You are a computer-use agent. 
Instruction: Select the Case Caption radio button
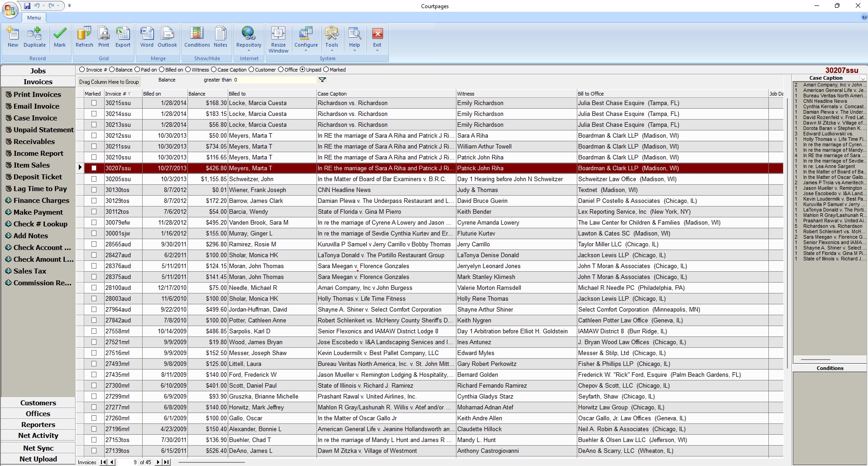[214, 70]
